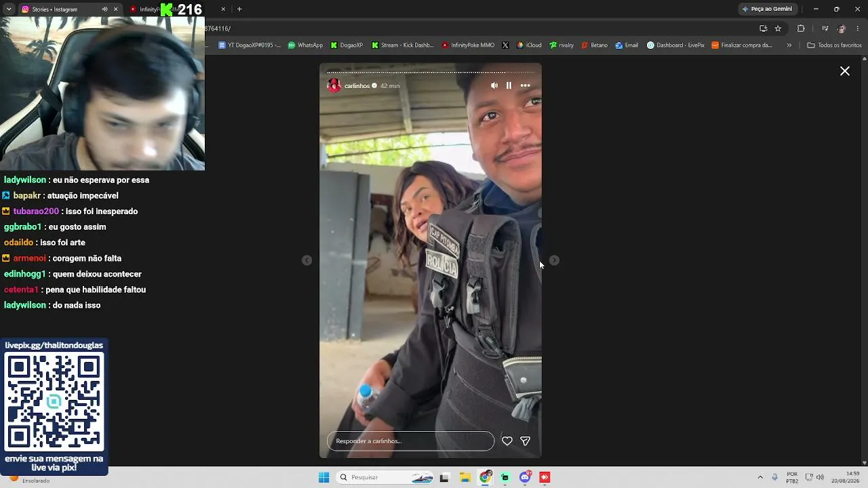Open the Dashboard - LivePix bookmark

(x=675, y=45)
